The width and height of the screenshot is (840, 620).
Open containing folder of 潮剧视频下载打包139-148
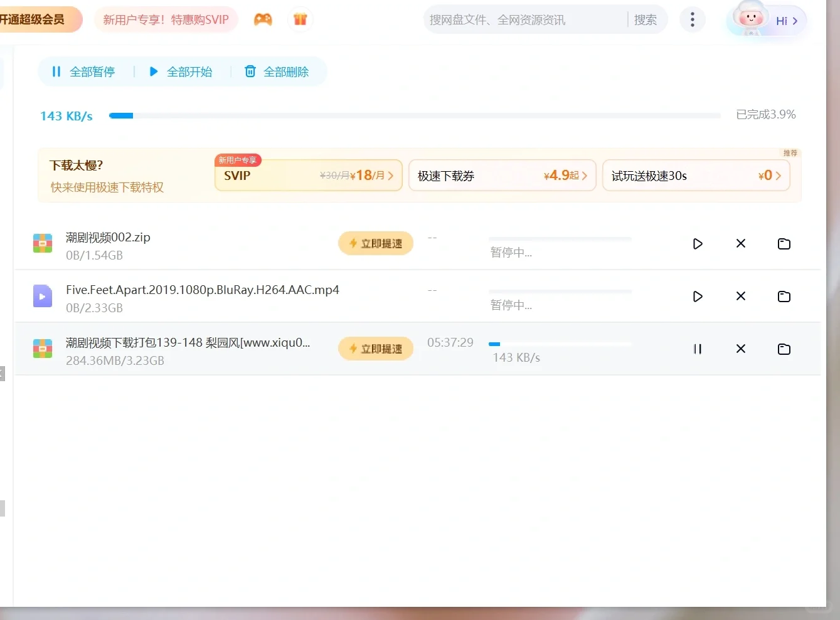tap(784, 349)
